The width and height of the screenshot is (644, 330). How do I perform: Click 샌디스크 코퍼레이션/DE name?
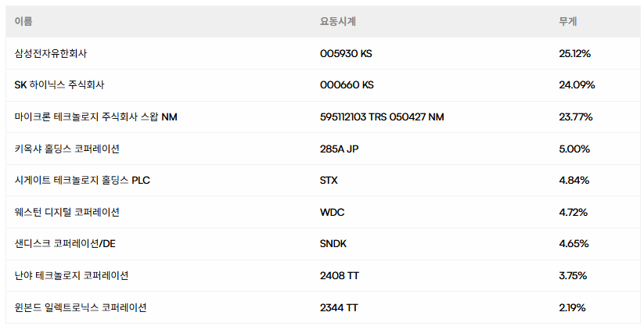65,244
